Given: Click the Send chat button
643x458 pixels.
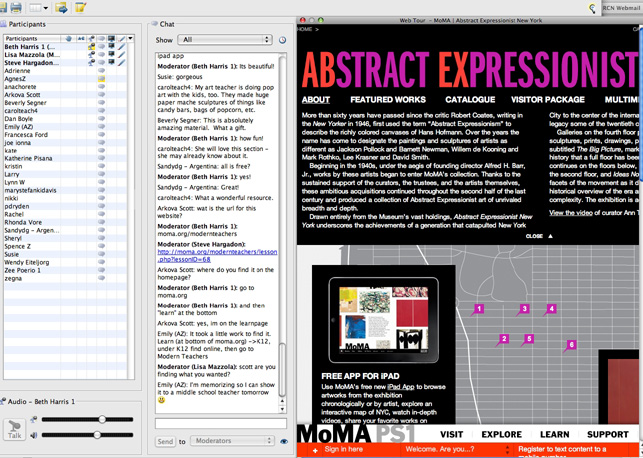Looking at the screenshot, I should tap(165, 441).
